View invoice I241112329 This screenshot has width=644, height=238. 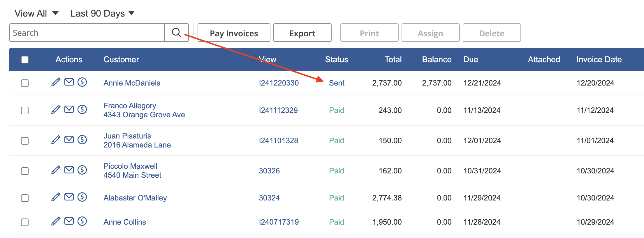tap(278, 110)
